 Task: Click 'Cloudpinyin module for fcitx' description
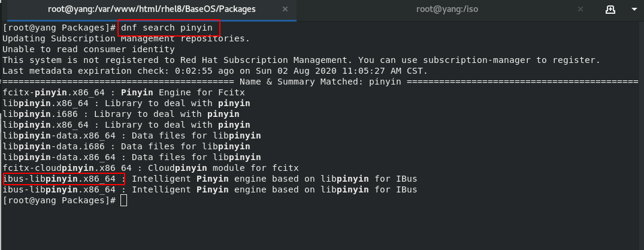tap(223, 168)
